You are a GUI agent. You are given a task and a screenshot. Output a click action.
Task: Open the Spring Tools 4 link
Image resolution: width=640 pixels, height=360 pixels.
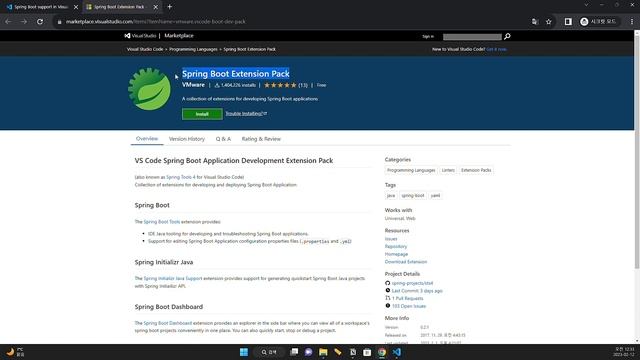pyautogui.click(x=180, y=177)
